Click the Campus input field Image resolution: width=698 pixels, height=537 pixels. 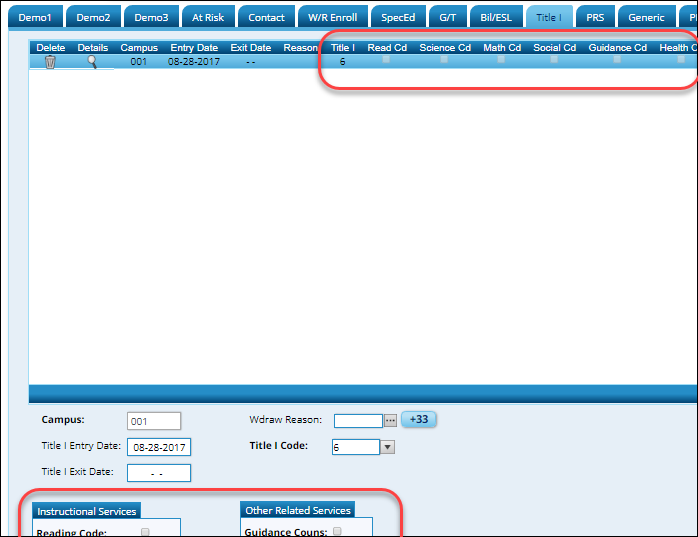pos(154,421)
